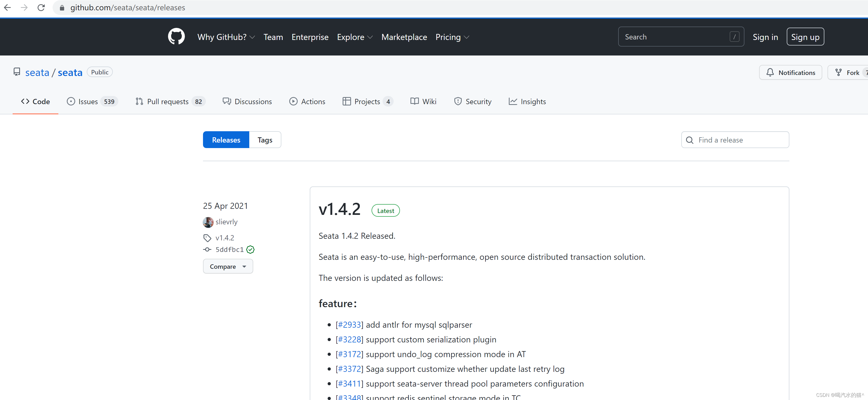Click the Insights graph icon

(512, 102)
